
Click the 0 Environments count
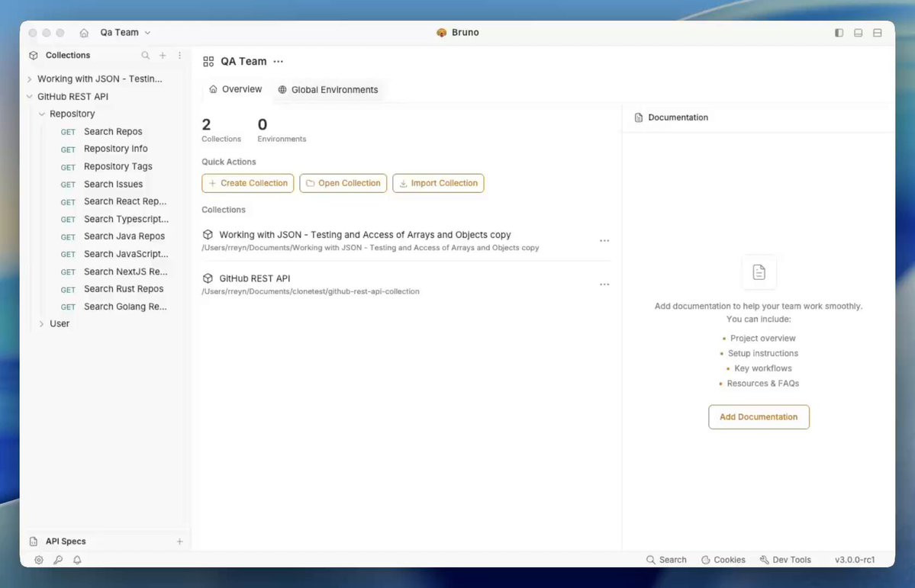pyautogui.click(x=282, y=130)
